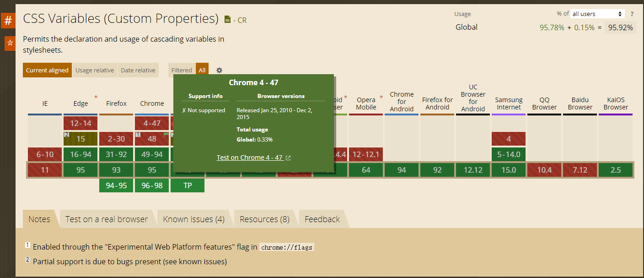Click the Opera Mobile column header
Screen dimensions: 644x278
click(366, 104)
